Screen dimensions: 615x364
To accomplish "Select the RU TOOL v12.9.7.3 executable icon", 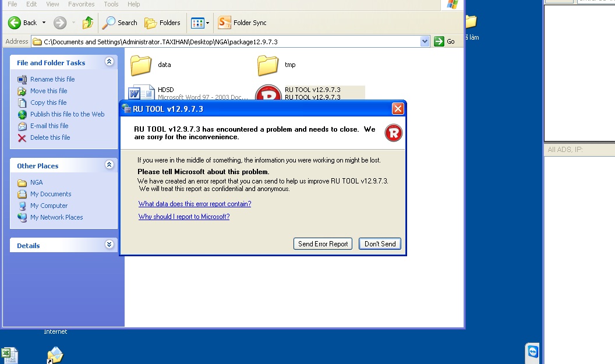I will [x=268, y=93].
